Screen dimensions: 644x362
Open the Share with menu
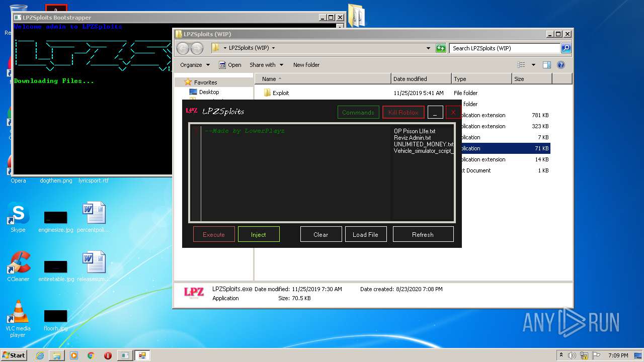pyautogui.click(x=267, y=65)
